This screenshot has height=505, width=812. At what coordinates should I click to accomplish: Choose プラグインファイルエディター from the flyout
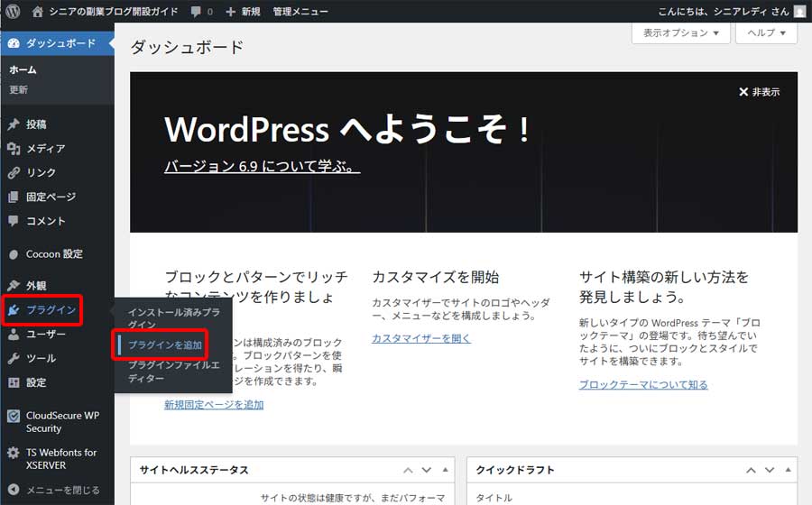tap(174, 372)
